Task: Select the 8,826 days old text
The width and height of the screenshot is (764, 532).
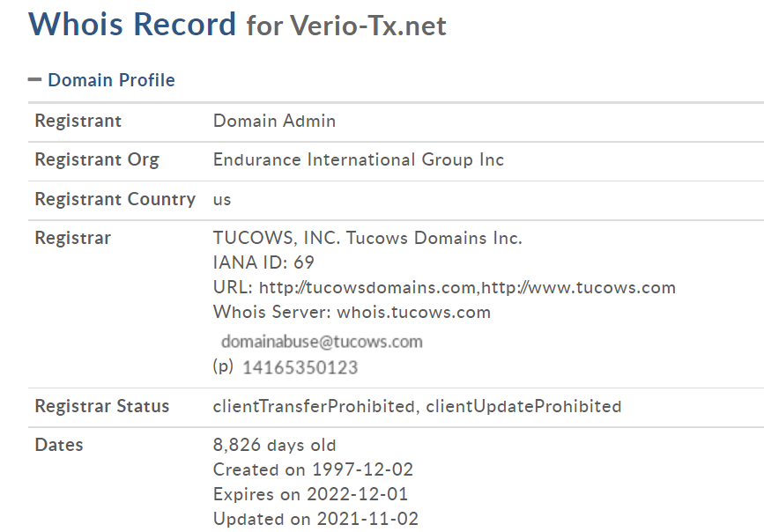Action: pyautogui.click(x=274, y=445)
